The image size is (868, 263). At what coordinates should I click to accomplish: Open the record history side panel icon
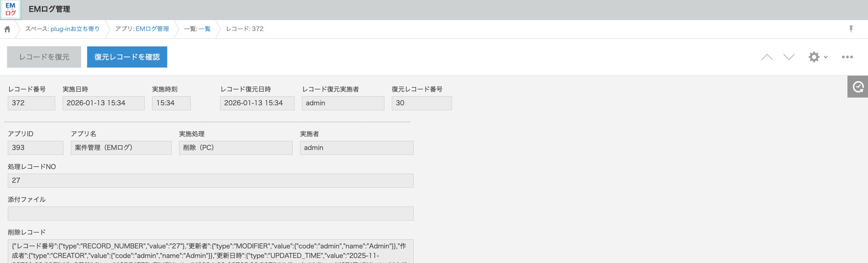click(858, 87)
